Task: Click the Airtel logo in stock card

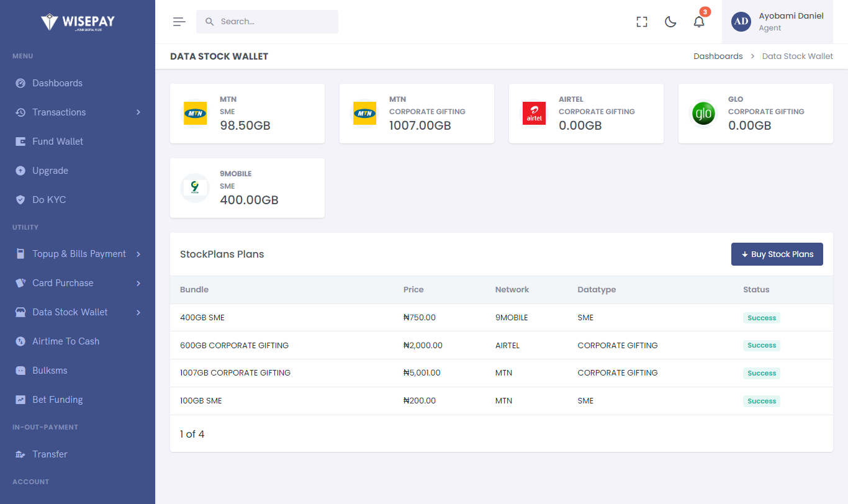Action: point(534,114)
